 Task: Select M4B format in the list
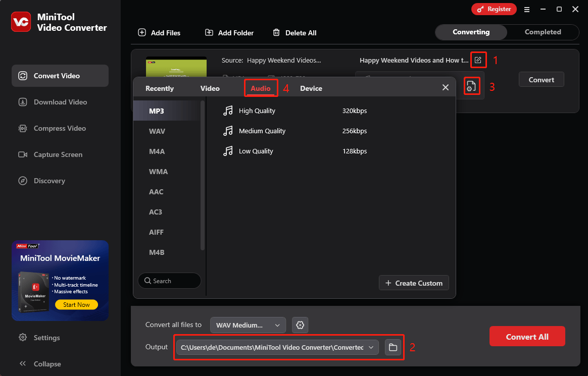tap(167, 252)
